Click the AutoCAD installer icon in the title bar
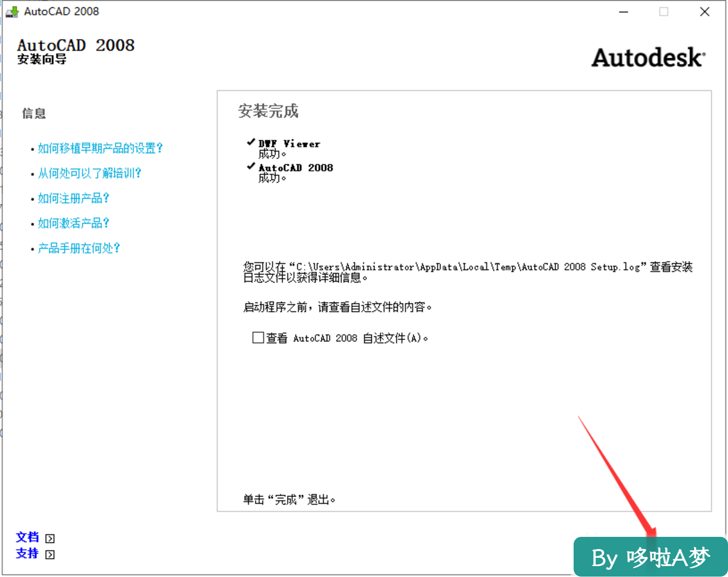 (12, 12)
